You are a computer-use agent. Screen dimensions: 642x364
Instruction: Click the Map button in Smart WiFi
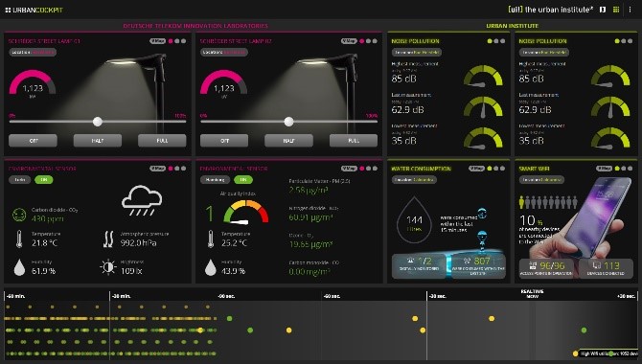pos(604,169)
